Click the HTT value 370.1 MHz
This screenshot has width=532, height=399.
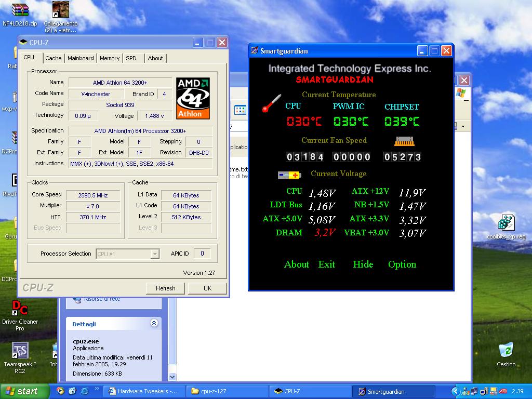click(x=93, y=217)
